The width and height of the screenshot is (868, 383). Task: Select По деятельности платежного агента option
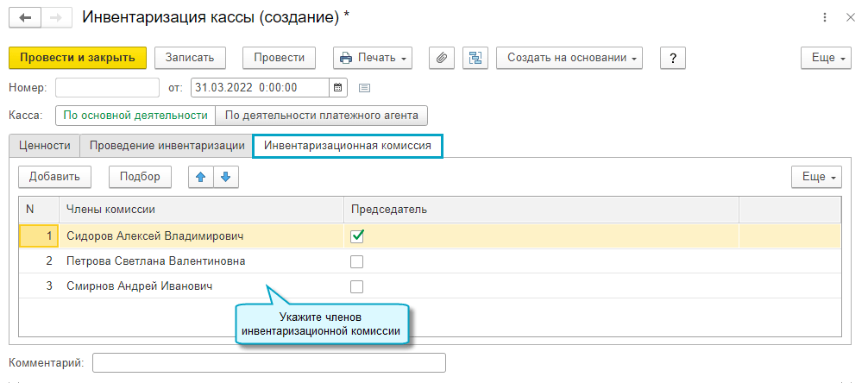321,115
